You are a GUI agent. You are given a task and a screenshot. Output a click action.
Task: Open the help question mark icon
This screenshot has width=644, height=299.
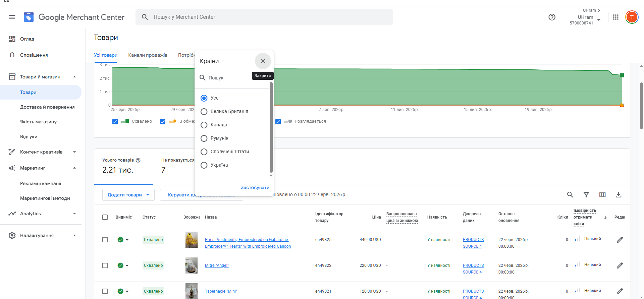tap(552, 17)
